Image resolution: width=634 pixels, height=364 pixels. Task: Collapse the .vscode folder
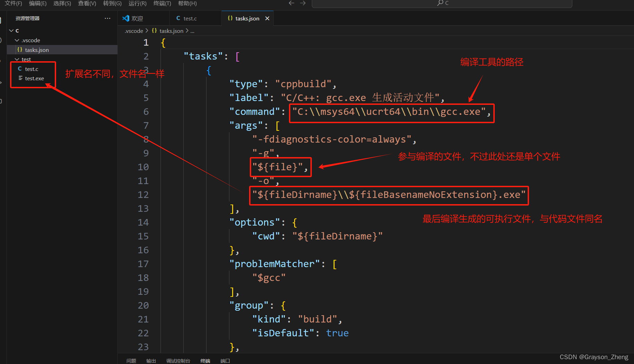pyautogui.click(x=17, y=40)
